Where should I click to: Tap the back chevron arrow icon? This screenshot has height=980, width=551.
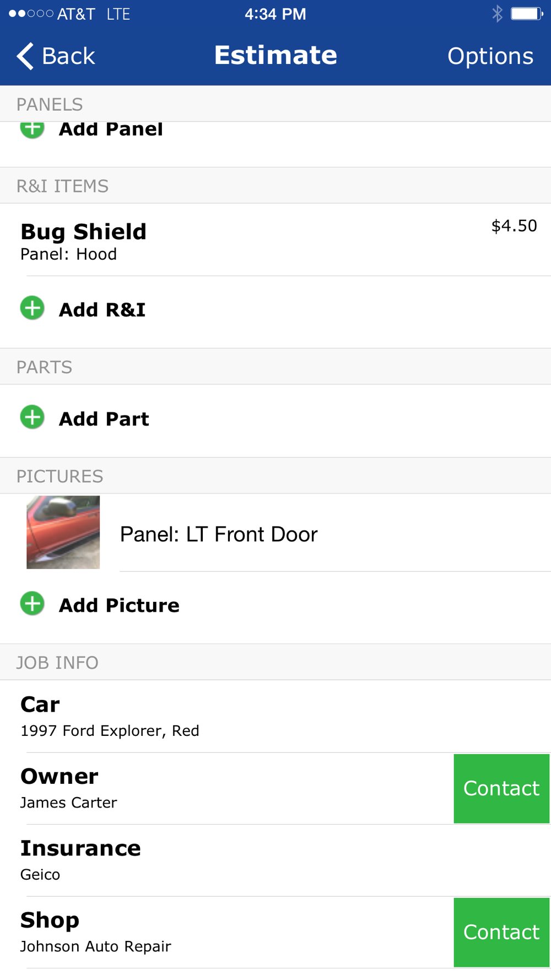tap(25, 56)
